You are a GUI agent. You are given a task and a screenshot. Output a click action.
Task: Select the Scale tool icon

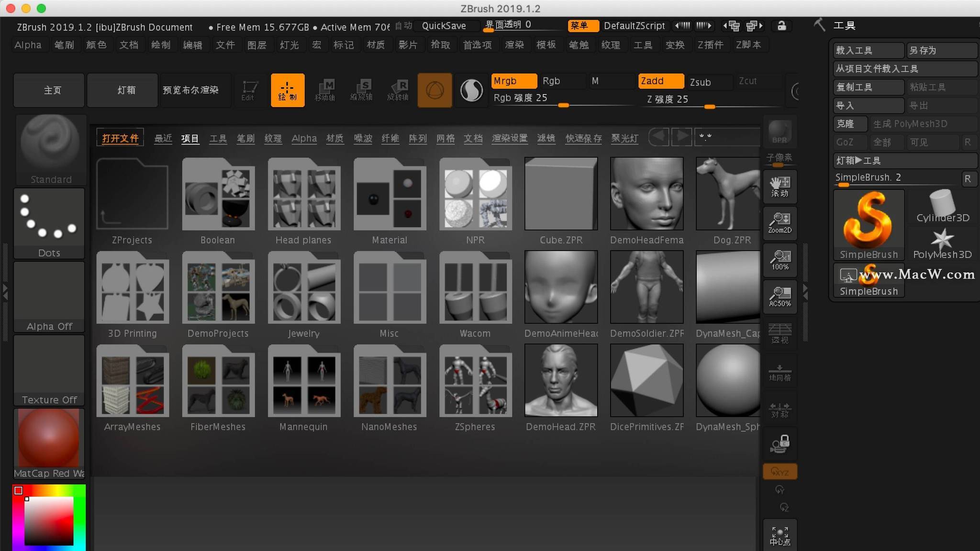pos(361,90)
